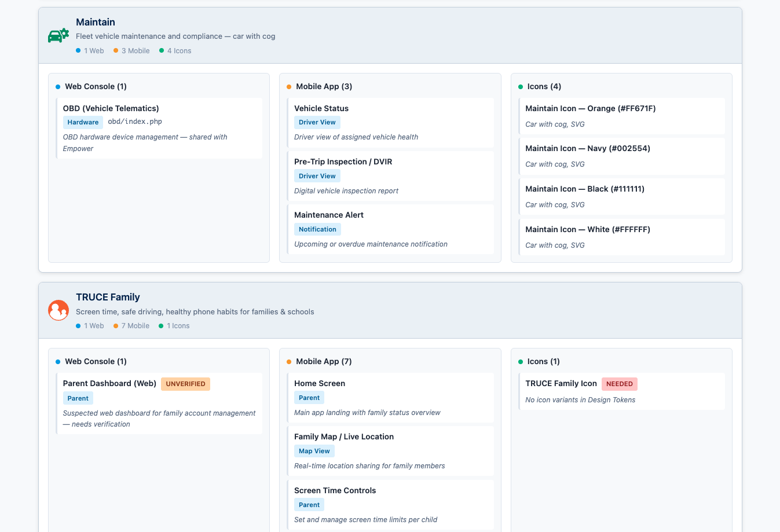
Task: Click the Maintain car with cog icon
Action: coord(58,36)
